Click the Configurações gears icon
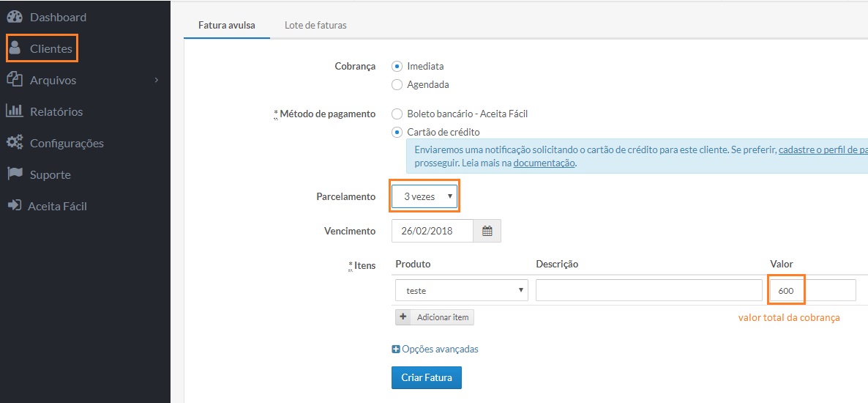868x403 pixels. pos(15,143)
